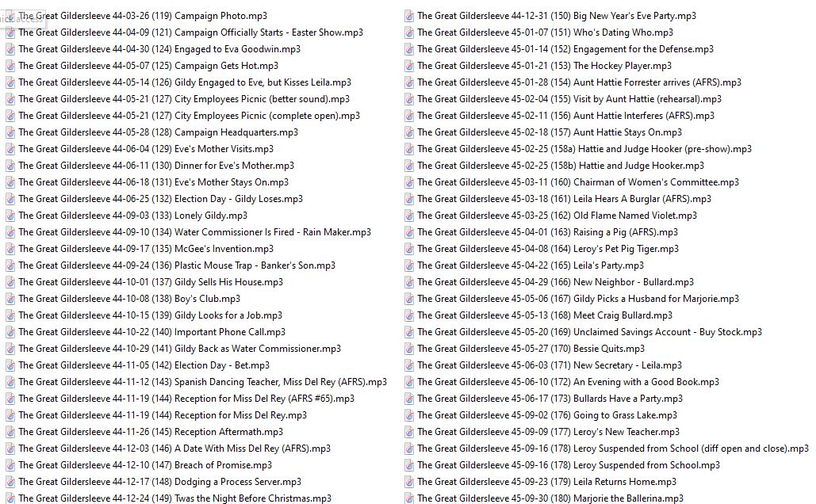The image size is (816, 504).
Task: Click the mp3 icon beside Boy's Club
Action: 10,299
